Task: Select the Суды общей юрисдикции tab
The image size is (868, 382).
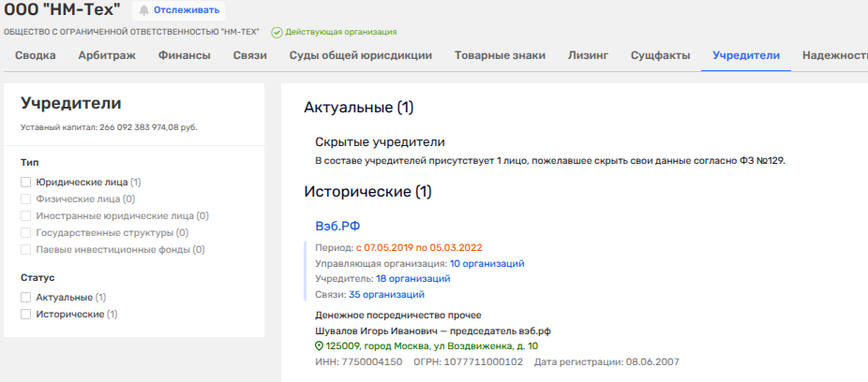Action: coord(361,56)
